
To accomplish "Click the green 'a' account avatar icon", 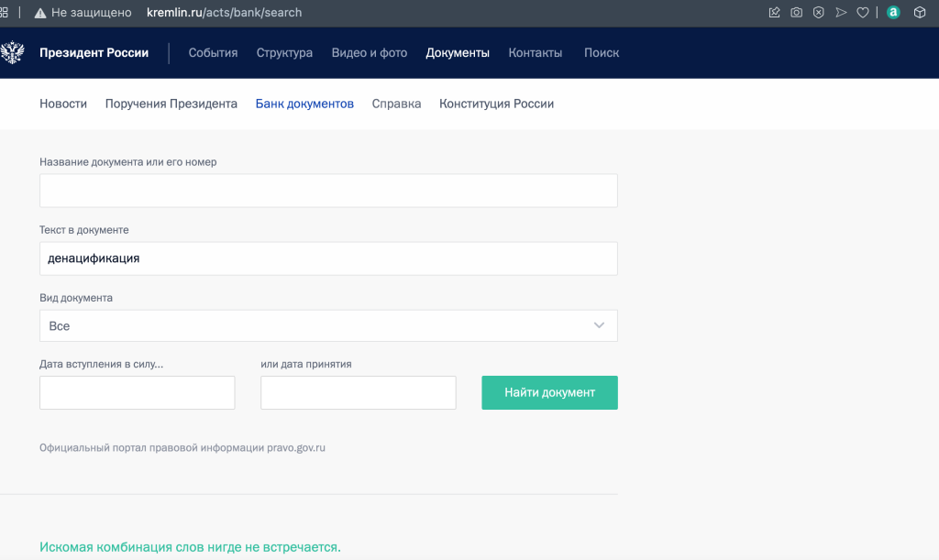I will (892, 13).
